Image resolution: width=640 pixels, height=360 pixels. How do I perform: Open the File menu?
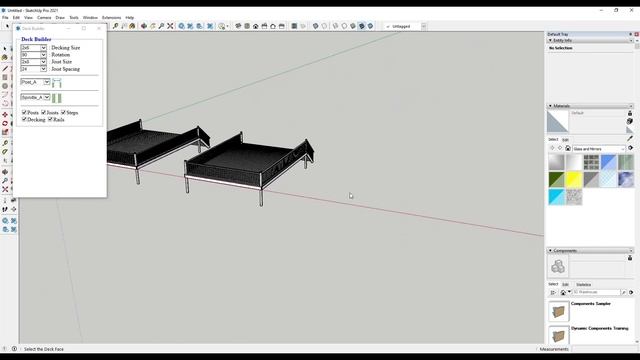pos(5,18)
